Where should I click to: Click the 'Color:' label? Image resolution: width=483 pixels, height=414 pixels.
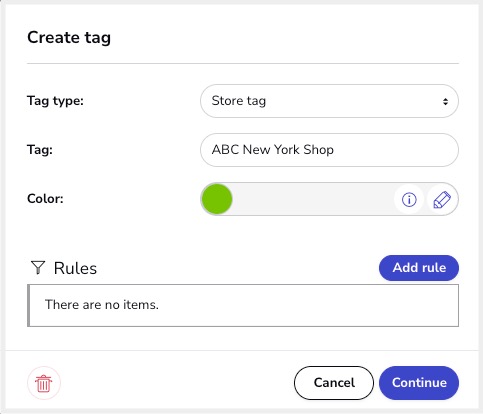click(x=45, y=199)
